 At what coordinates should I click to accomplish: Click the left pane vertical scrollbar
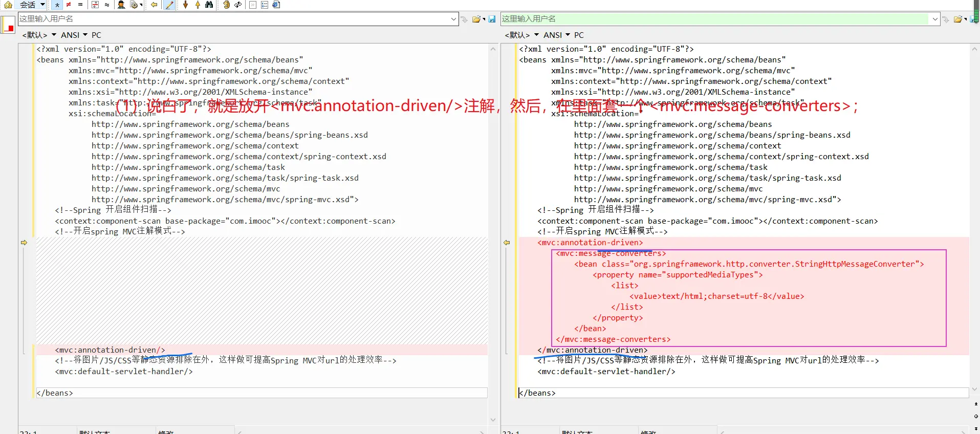[x=493, y=230]
